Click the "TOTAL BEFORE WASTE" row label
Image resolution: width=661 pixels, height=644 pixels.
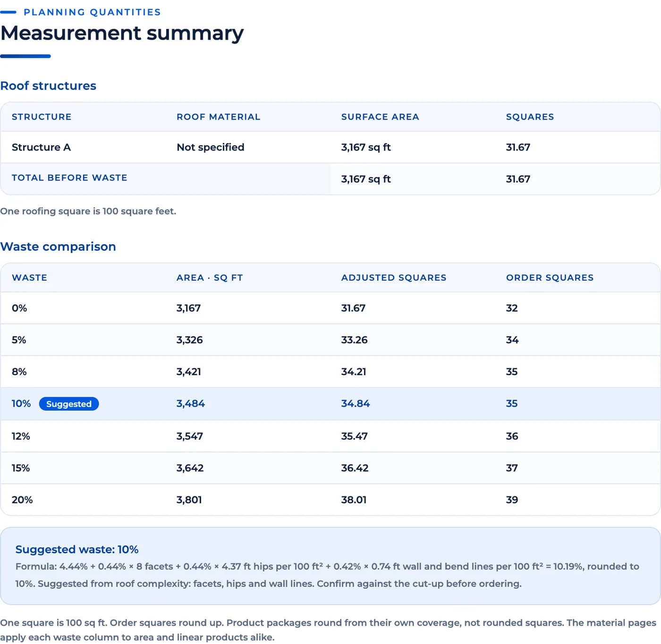click(x=69, y=178)
